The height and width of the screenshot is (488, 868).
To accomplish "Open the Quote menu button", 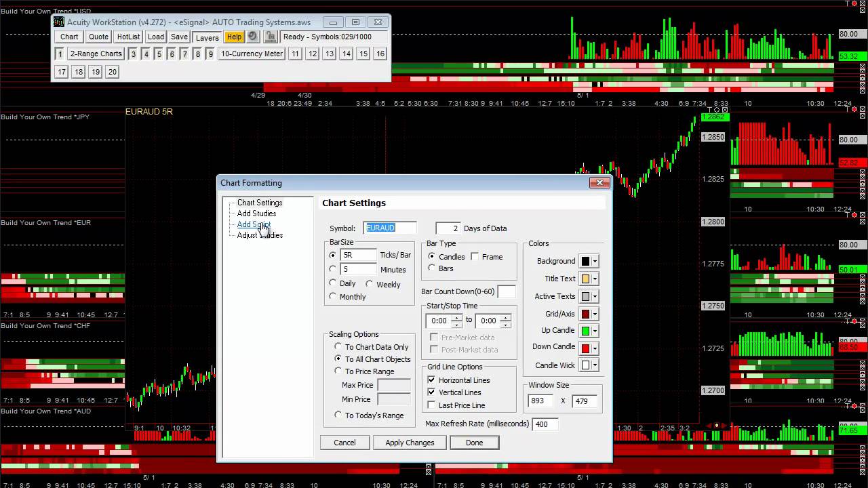I will (98, 37).
